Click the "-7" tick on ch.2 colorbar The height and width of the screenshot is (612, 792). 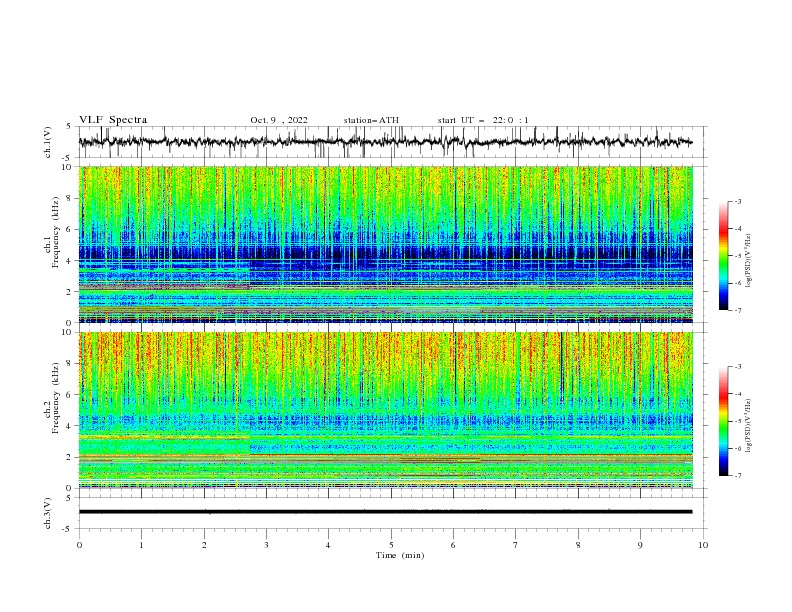[738, 475]
